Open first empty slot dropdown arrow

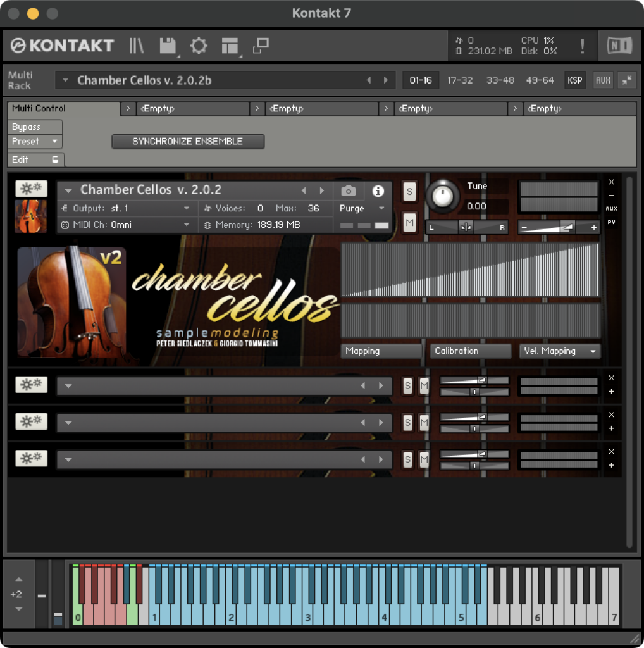pyautogui.click(x=68, y=386)
